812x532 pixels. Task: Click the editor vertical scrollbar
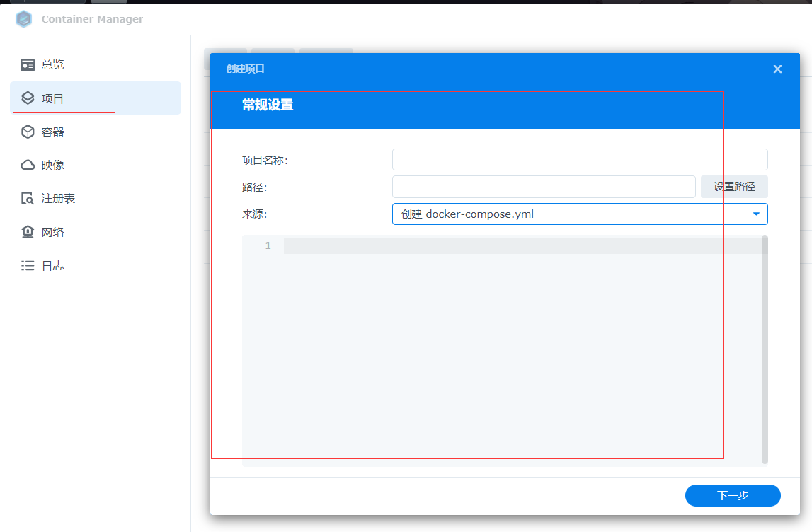765,349
